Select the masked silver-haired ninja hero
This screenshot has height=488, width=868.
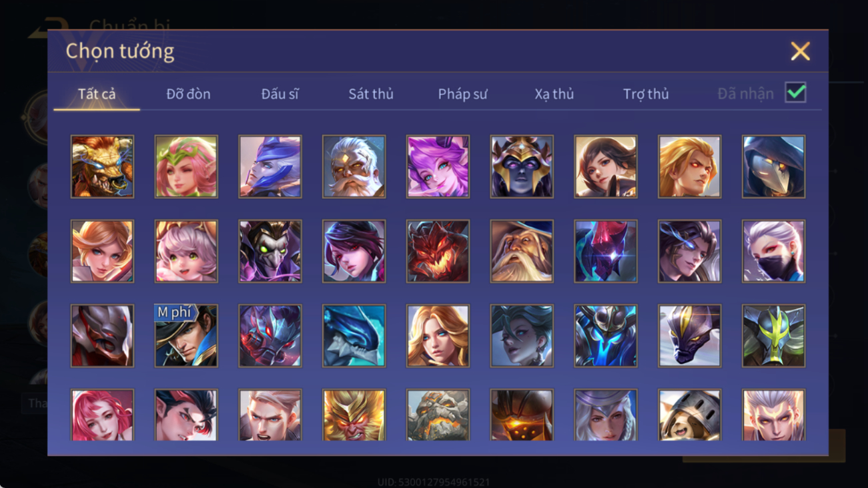[773, 251]
